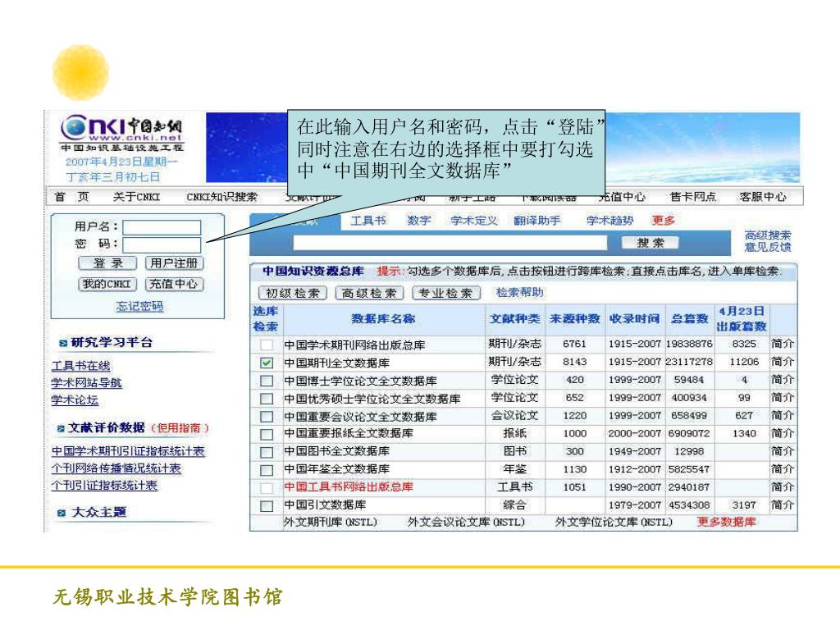
Task: Click the main search text box
Action: [x=450, y=243]
